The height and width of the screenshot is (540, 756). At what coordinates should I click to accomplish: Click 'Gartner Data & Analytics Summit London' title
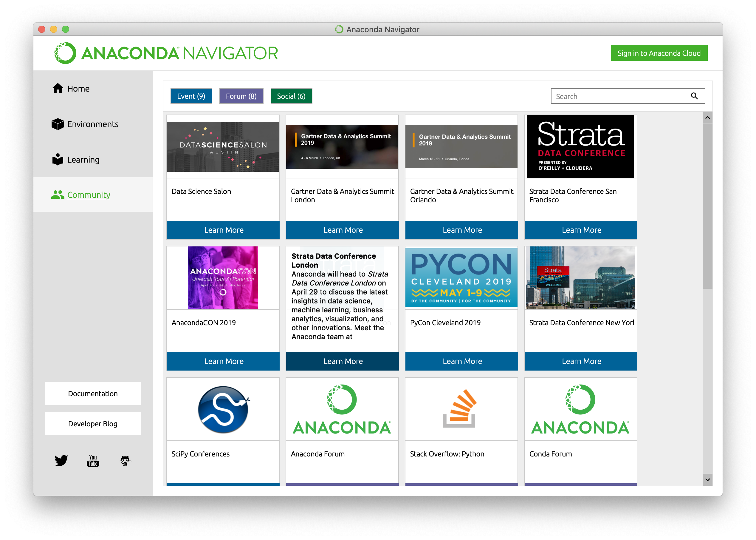[x=343, y=195]
